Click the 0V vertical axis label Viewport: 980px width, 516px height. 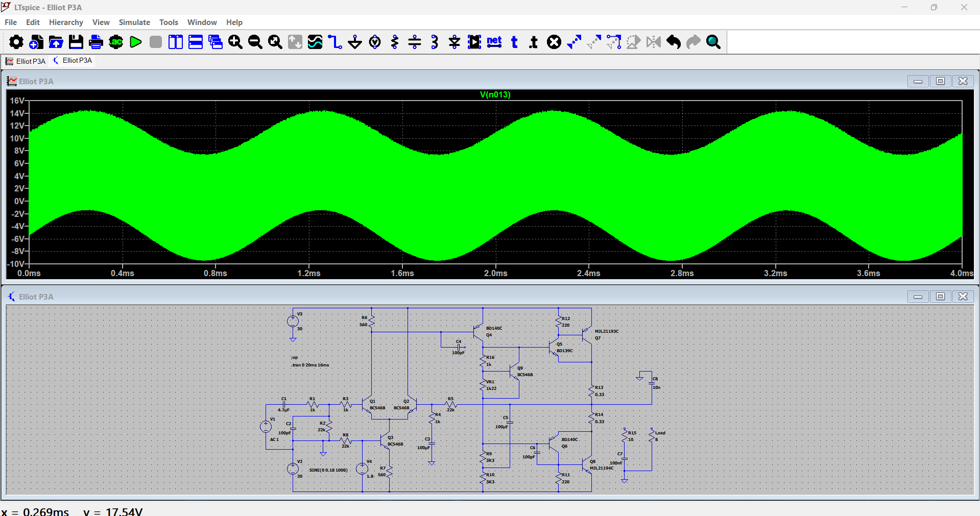pyautogui.click(x=19, y=201)
